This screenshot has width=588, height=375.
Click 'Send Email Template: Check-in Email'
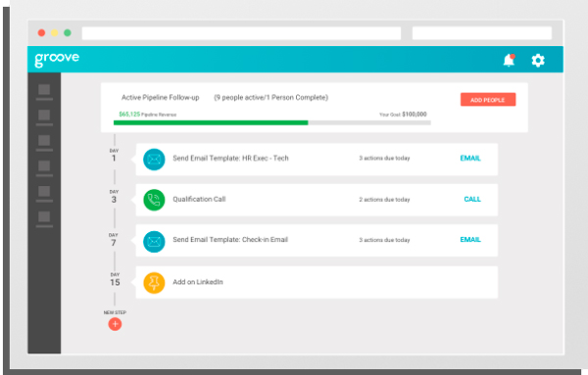pos(230,240)
